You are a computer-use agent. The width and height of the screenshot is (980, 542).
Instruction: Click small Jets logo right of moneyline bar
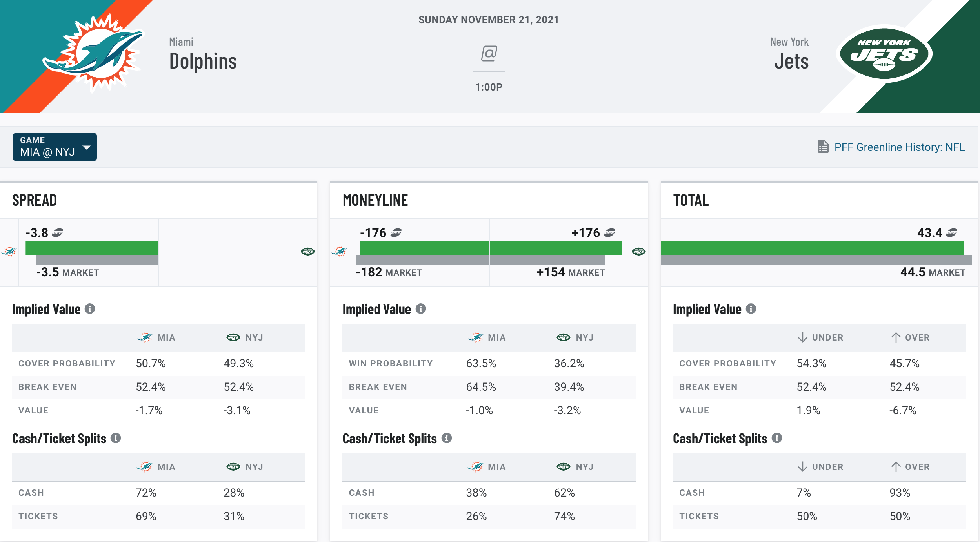click(639, 252)
